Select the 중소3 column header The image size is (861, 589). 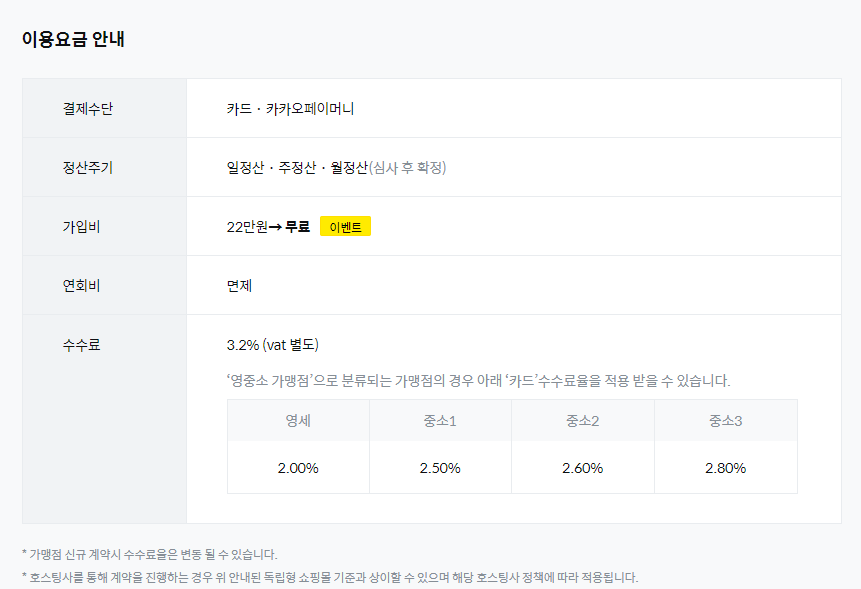[x=725, y=421]
